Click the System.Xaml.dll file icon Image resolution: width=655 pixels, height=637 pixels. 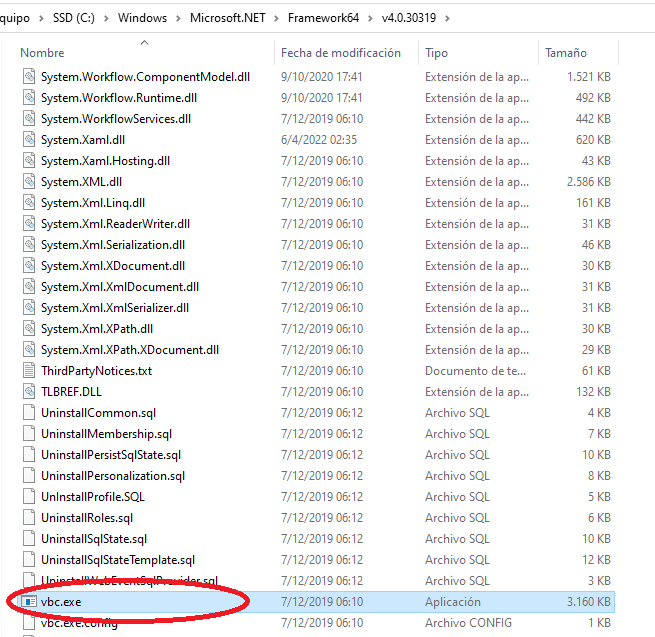pyautogui.click(x=29, y=140)
